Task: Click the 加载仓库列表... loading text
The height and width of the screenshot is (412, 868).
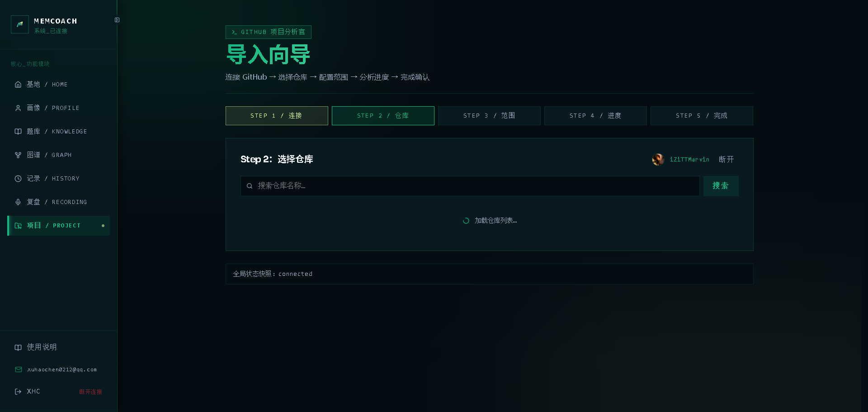Action: click(x=496, y=221)
